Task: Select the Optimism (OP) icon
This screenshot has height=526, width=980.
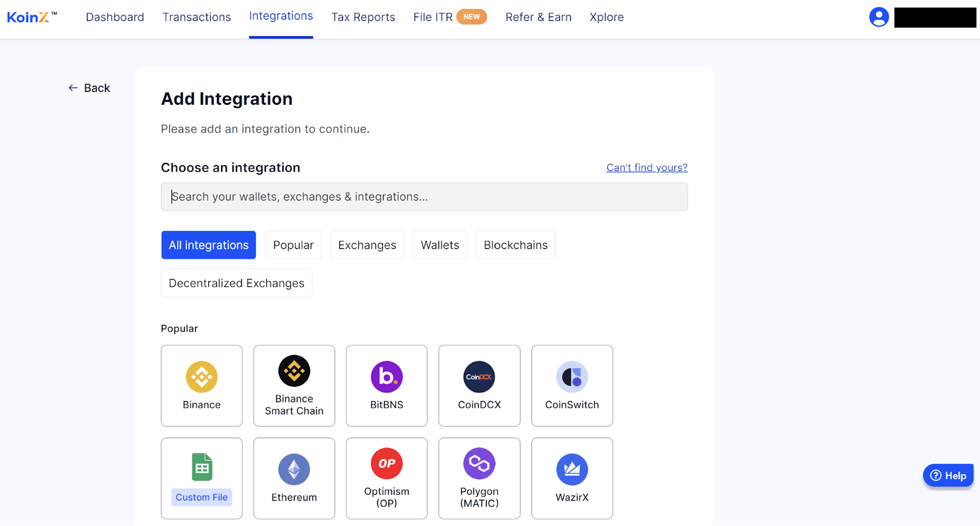Action: point(386,463)
